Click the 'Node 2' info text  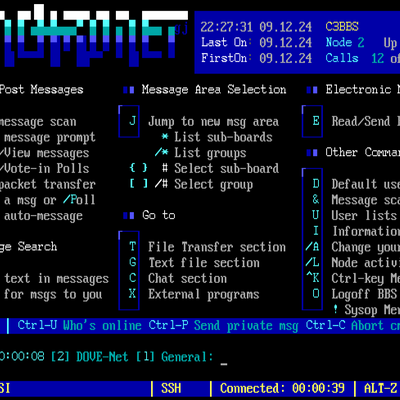[x=345, y=42]
